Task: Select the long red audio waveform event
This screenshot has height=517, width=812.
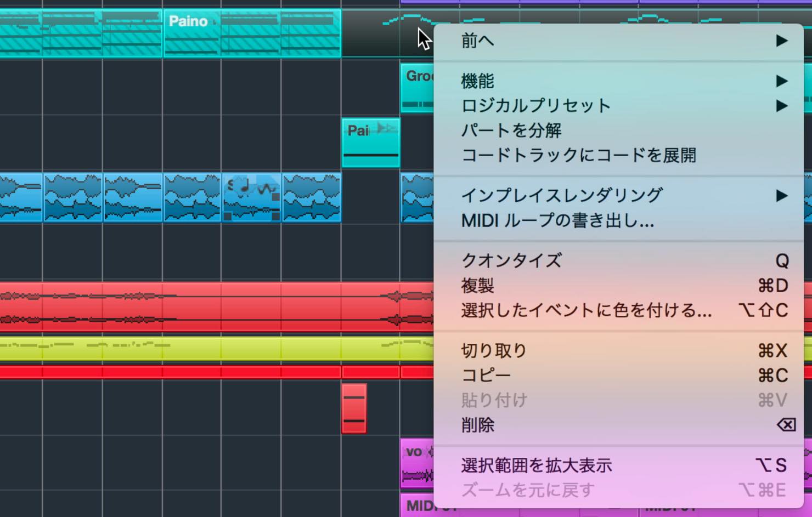Action: [217, 306]
